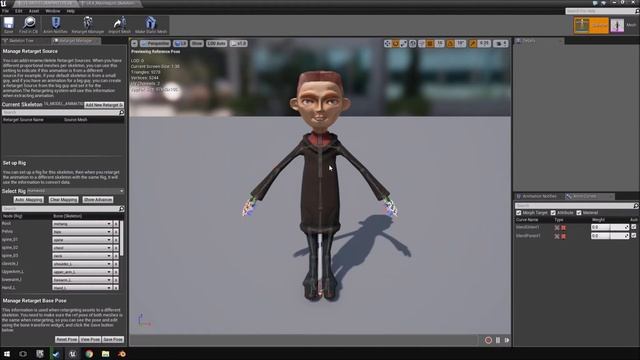The width and height of the screenshot is (640, 360).
Task: Open the Help menu
Action: pos(71,11)
